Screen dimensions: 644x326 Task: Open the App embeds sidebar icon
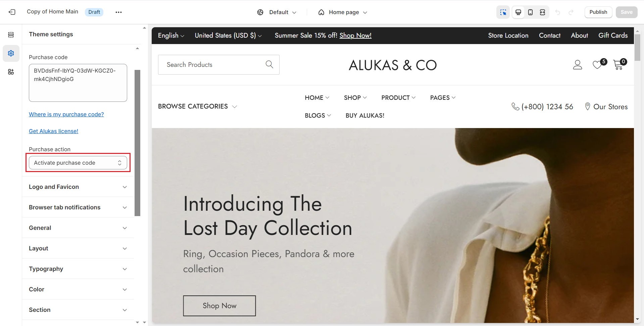coord(11,72)
